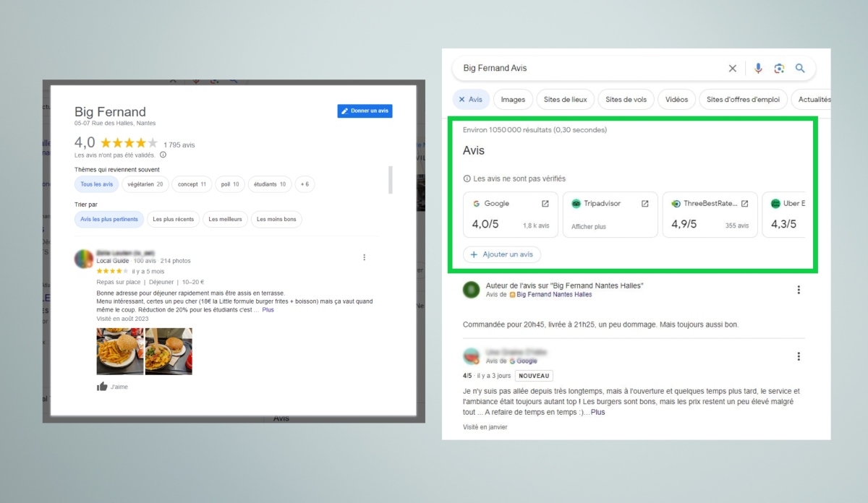
Task: Sort reviews by 'Les moins bons'
Action: 276,219
